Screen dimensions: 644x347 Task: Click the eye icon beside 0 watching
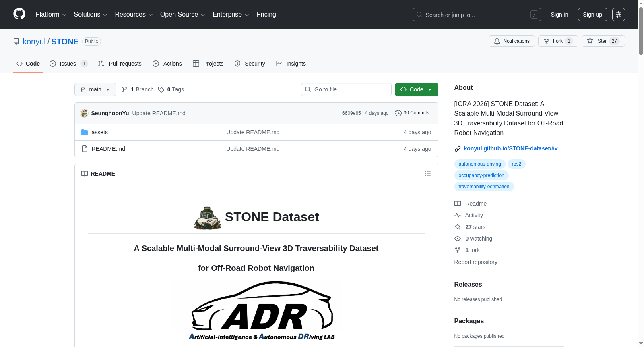pos(458,239)
